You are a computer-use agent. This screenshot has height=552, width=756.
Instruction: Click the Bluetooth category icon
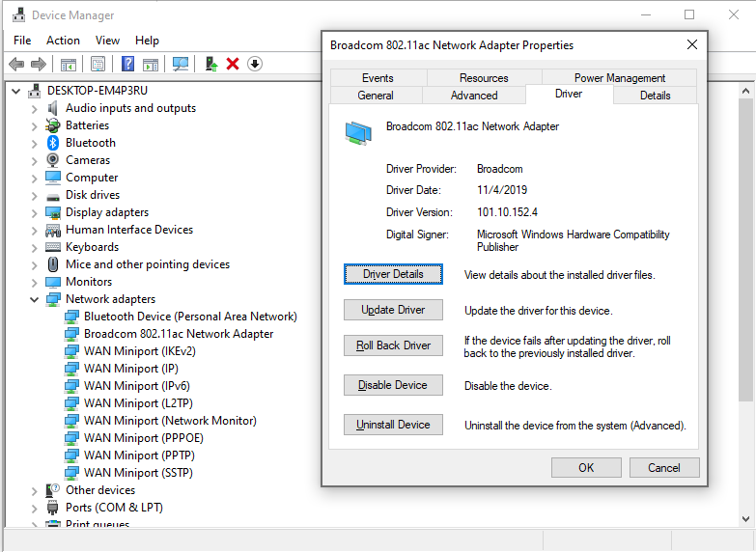click(52, 143)
